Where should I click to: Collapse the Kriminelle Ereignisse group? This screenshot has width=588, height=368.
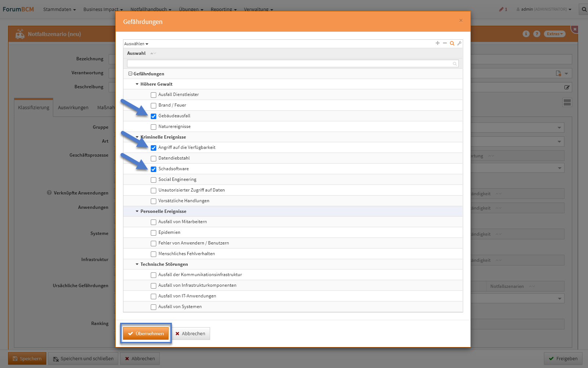tap(137, 137)
